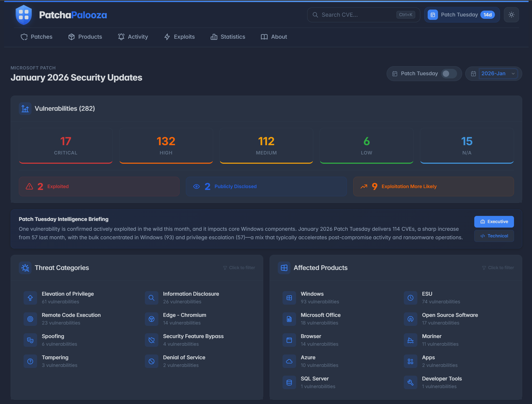This screenshot has height=404, width=532.
Task: Click the Apps grid-plus icon
Action: tap(410, 361)
